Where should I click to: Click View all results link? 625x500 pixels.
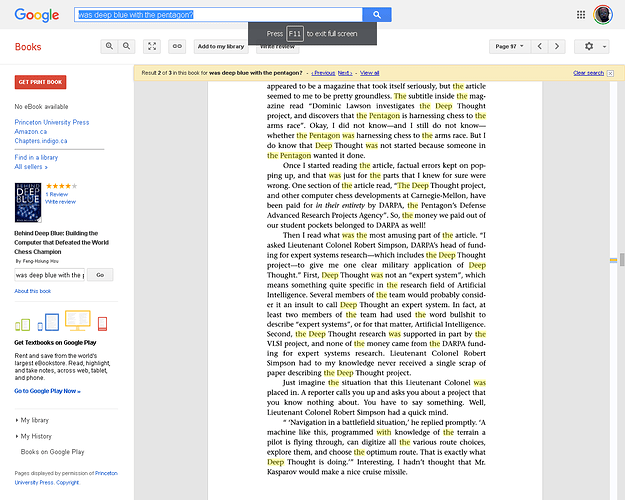click(x=369, y=73)
